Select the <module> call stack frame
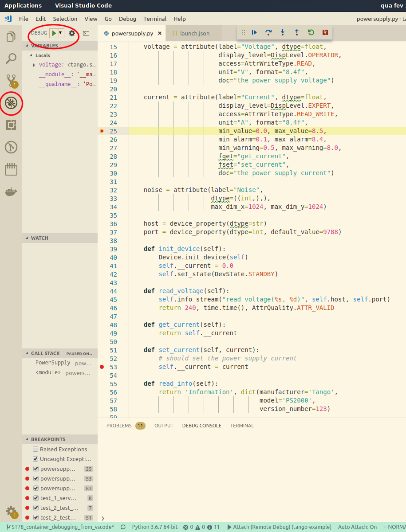Screen dimensions: 406x532 [60, 373]
